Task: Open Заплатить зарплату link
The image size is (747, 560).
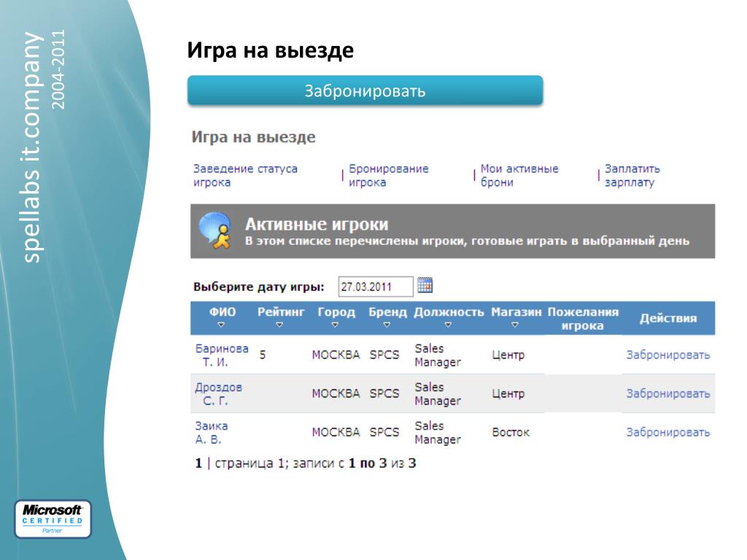Action: pyautogui.click(x=632, y=175)
